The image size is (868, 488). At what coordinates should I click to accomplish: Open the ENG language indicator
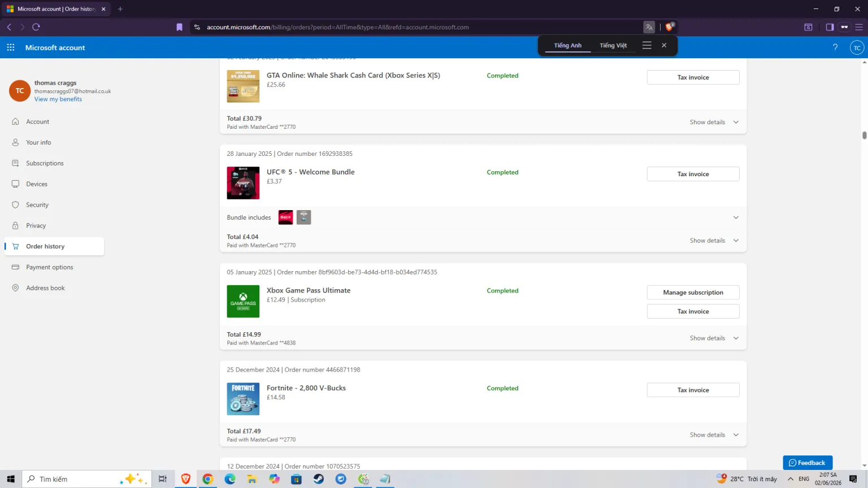pos(804,479)
